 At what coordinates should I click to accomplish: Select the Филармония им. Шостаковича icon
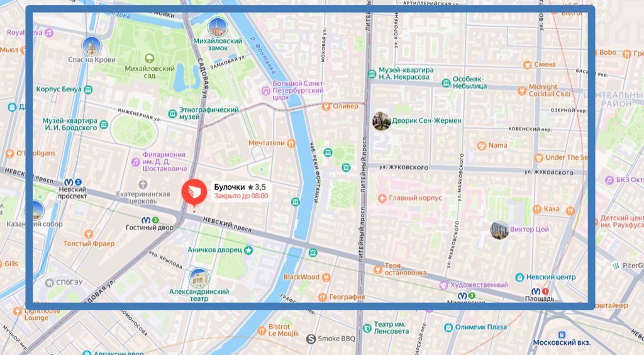click(135, 162)
